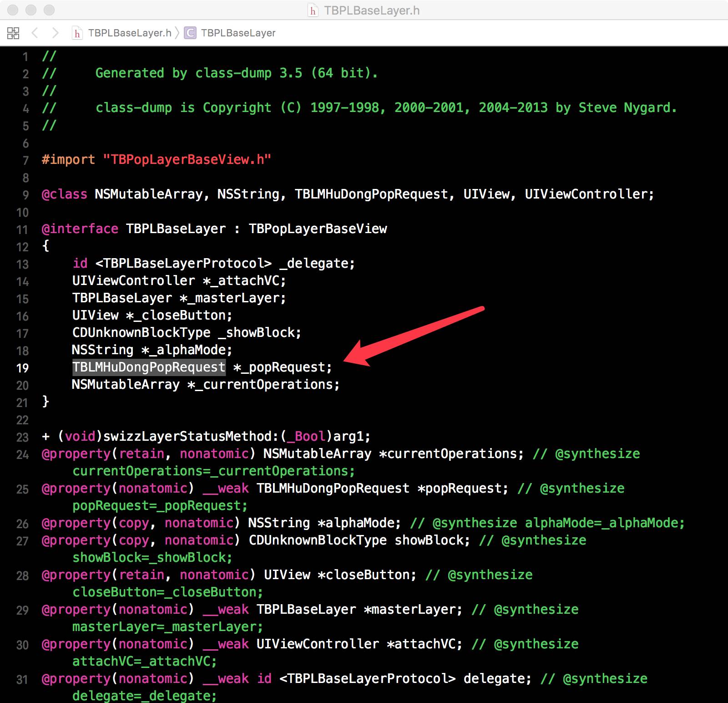Go forward with the right chevron
Image resolution: width=728 pixels, height=703 pixels.
55,33
